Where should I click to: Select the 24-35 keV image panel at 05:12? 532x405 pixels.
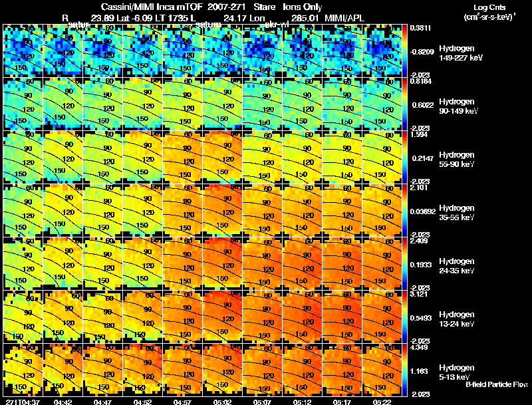303,263
